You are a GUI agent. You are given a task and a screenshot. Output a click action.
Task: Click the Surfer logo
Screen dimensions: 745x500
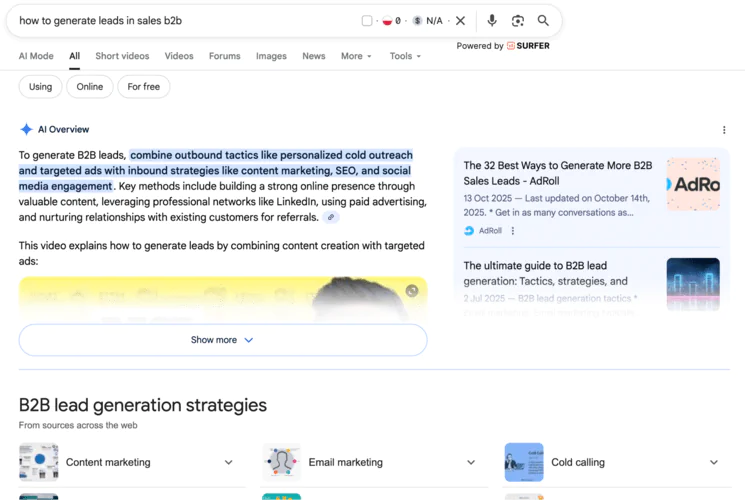[528, 46]
